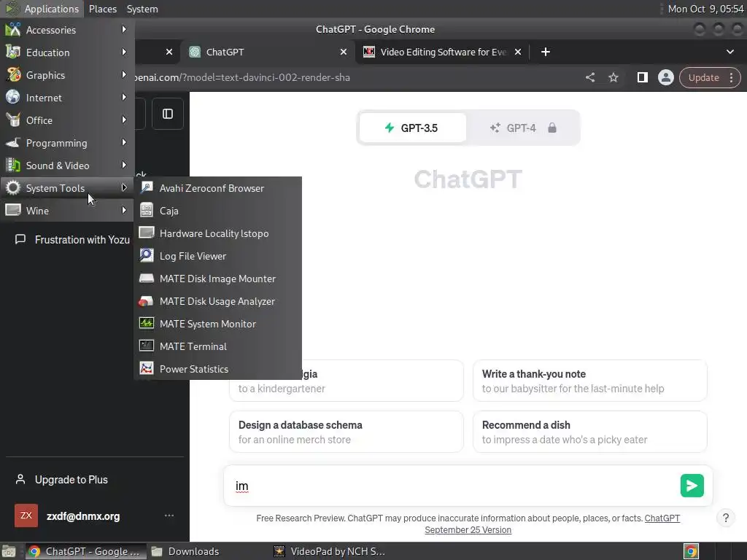Open Chrome three-dot menu
747x560 pixels.
(x=731, y=77)
